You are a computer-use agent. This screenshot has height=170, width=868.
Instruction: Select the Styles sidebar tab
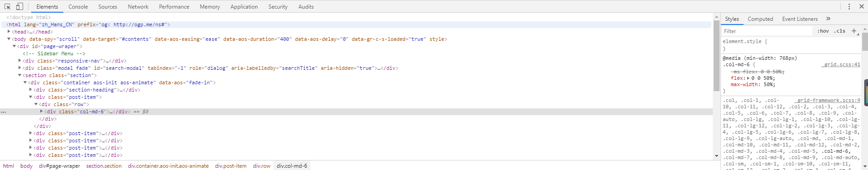[732, 19]
